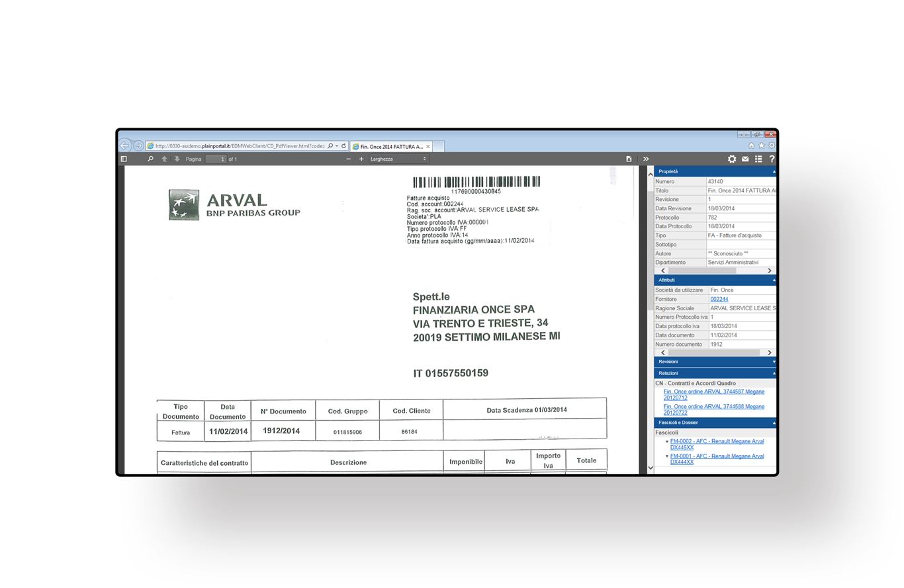Collapse the Fascicoli e Dossier section
The image size is (904, 588).
coord(715,423)
